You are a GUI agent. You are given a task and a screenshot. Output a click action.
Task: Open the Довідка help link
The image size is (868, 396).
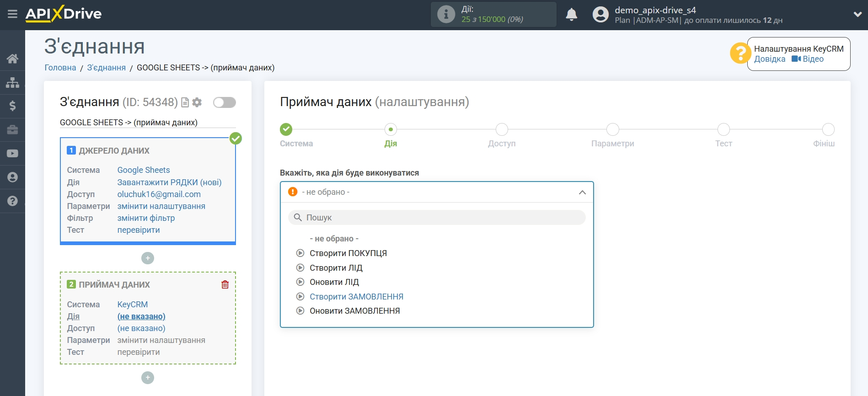770,59
